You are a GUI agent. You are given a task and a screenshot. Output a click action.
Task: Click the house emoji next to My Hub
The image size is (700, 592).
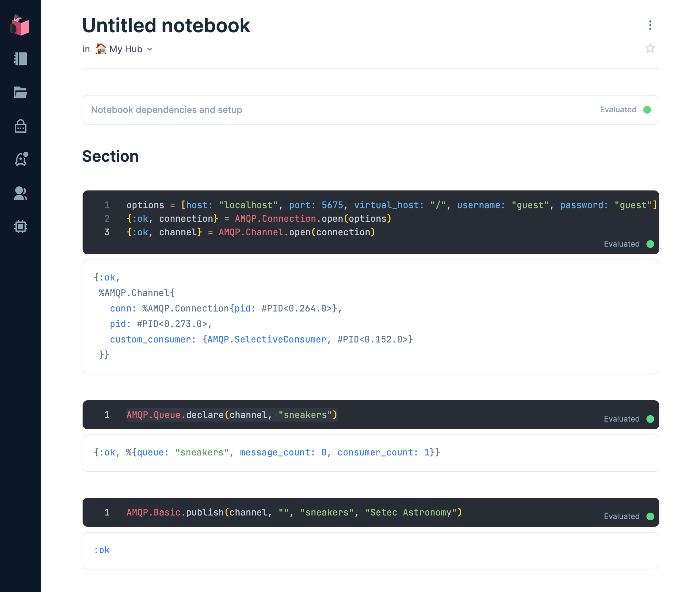click(x=101, y=49)
